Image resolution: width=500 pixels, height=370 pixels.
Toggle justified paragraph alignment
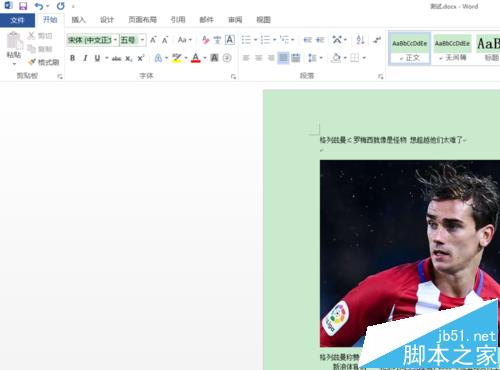283,58
